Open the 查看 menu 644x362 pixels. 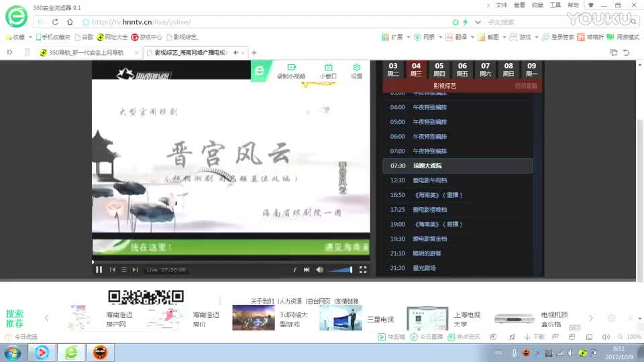pyautogui.click(x=519, y=5)
